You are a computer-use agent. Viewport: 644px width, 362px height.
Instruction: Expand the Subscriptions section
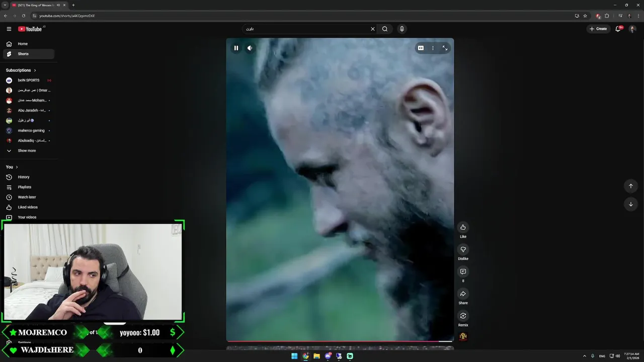(x=21, y=70)
